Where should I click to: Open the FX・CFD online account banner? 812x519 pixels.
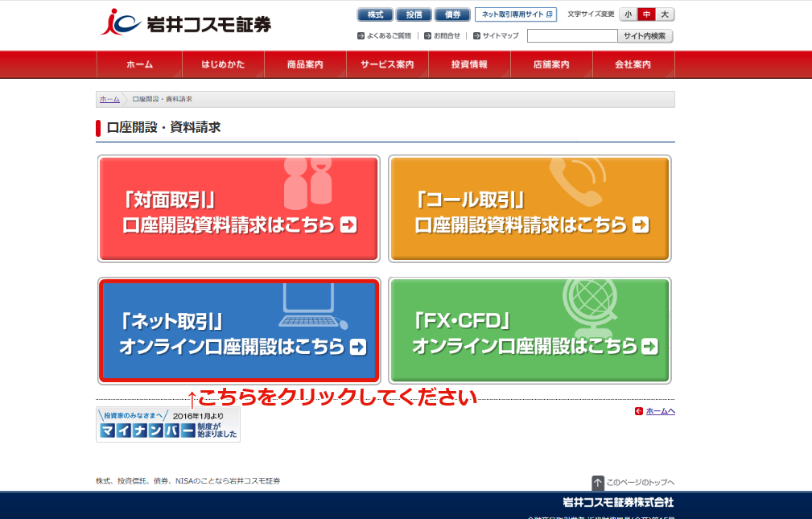pos(530,331)
